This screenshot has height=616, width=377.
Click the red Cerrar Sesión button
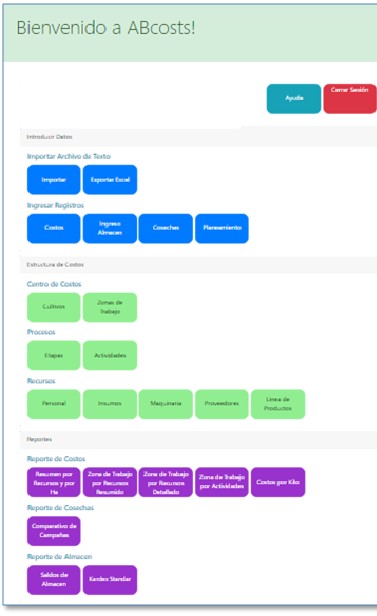point(350,99)
